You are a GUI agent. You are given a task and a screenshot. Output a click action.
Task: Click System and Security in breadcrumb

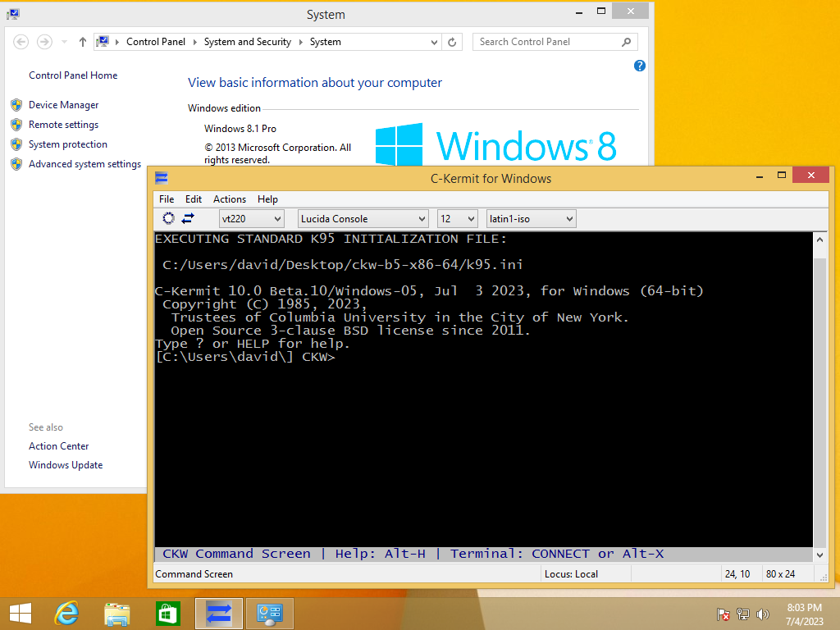click(x=248, y=42)
